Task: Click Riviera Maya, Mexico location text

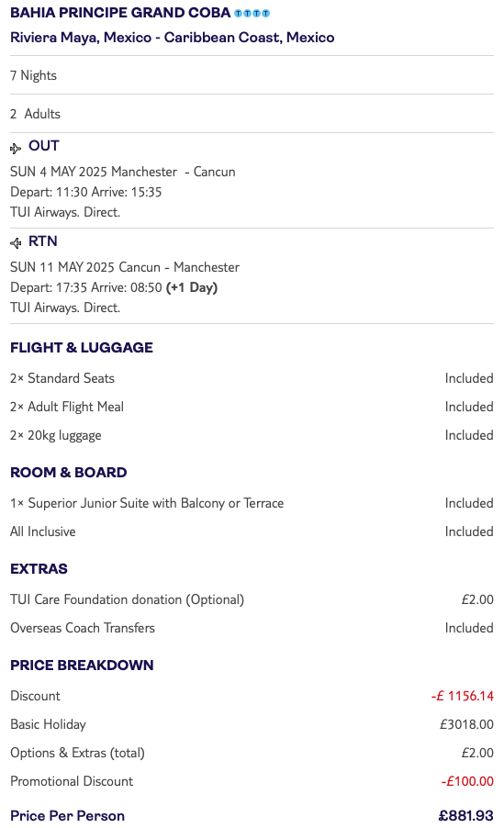Action: [x=81, y=38]
